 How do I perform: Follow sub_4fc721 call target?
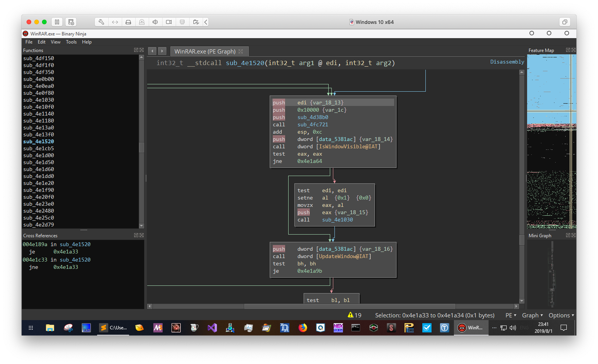(x=313, y=124)
